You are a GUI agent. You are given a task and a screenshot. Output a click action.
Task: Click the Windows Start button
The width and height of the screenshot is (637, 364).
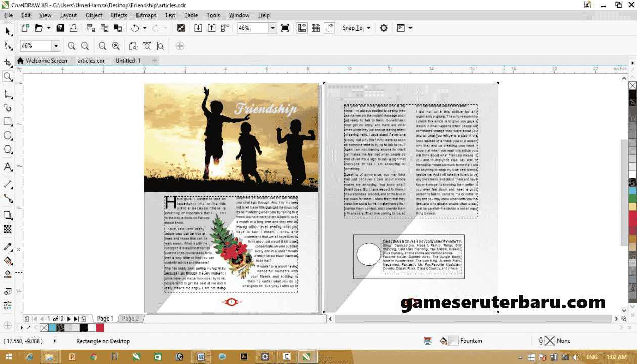9,357
